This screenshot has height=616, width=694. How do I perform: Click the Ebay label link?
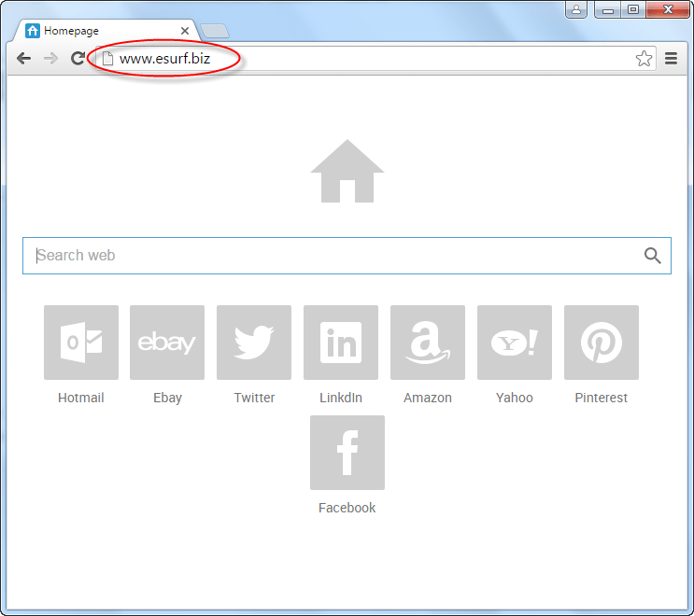coord(167,398)
